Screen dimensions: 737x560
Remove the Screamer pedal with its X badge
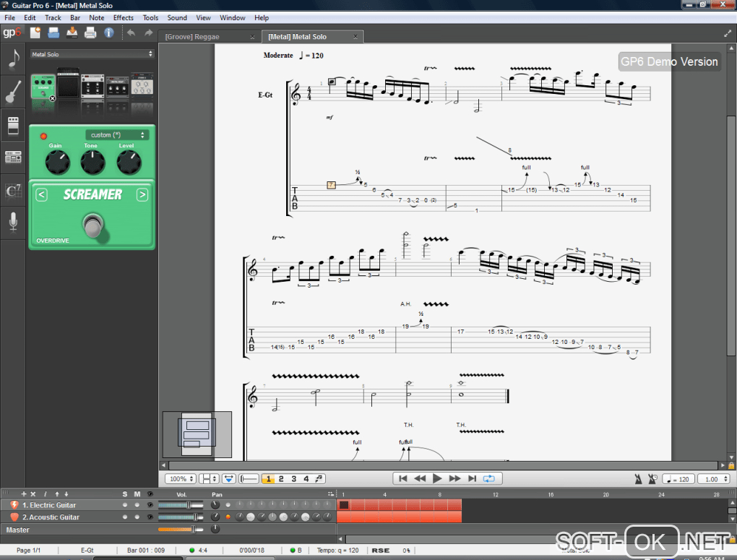click(x=52, y=98)
